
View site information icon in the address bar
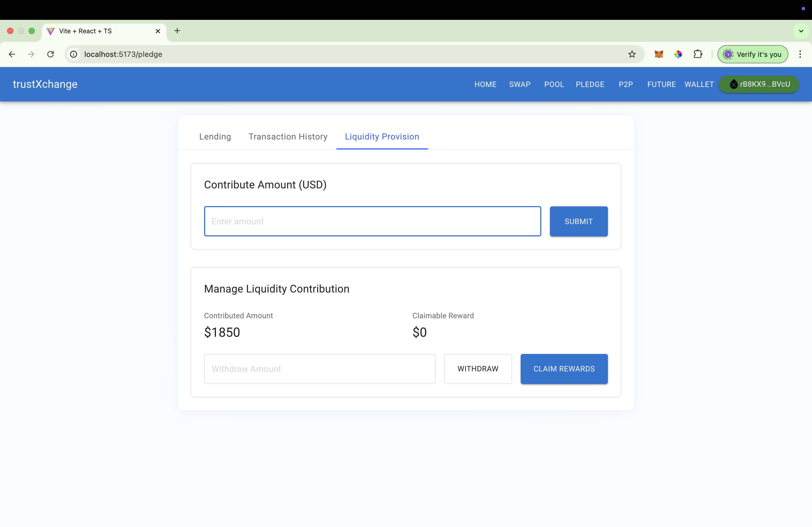[74, 54]
